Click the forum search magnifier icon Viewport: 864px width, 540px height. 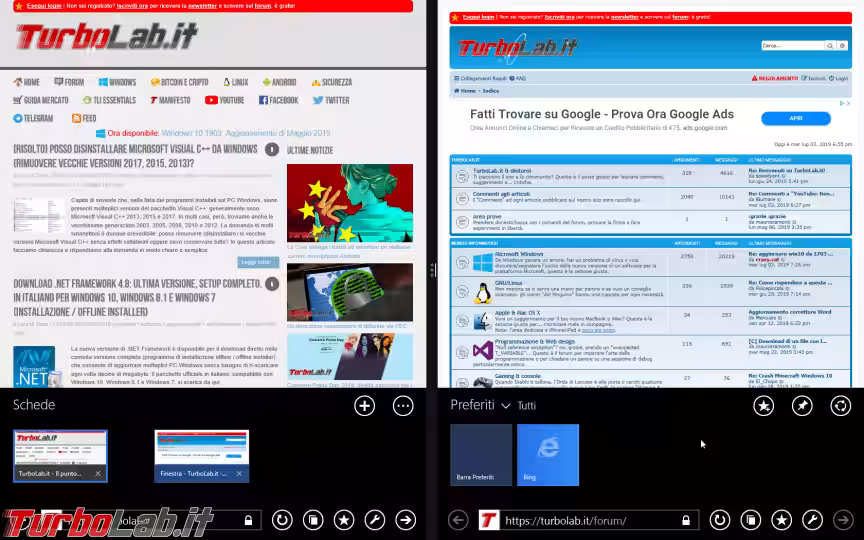[x=830, y=46]
